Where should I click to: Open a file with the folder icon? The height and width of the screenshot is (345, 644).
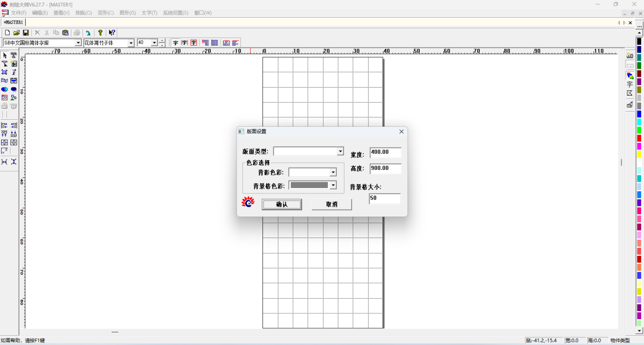point(17,33)
